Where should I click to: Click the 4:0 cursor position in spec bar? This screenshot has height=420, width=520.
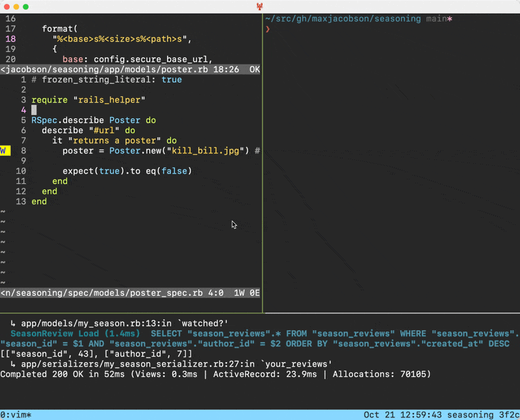pyautogui.click(x=216, y=293)
